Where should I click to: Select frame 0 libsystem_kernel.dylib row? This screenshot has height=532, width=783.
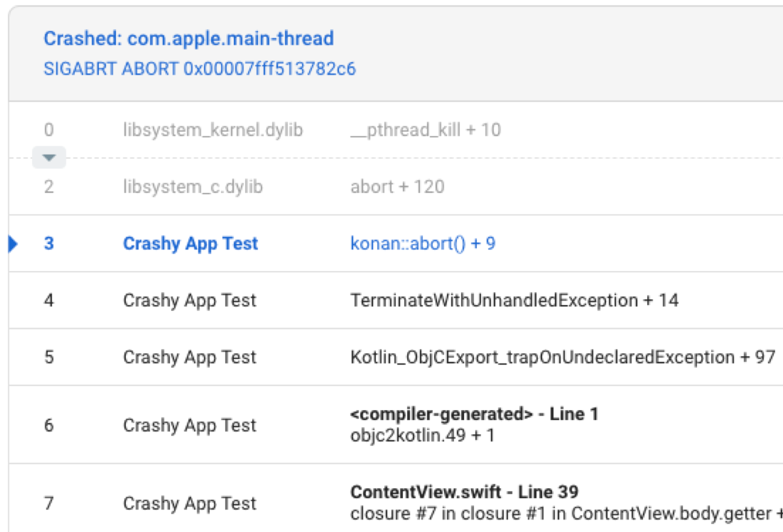click(x=213, y=130)
